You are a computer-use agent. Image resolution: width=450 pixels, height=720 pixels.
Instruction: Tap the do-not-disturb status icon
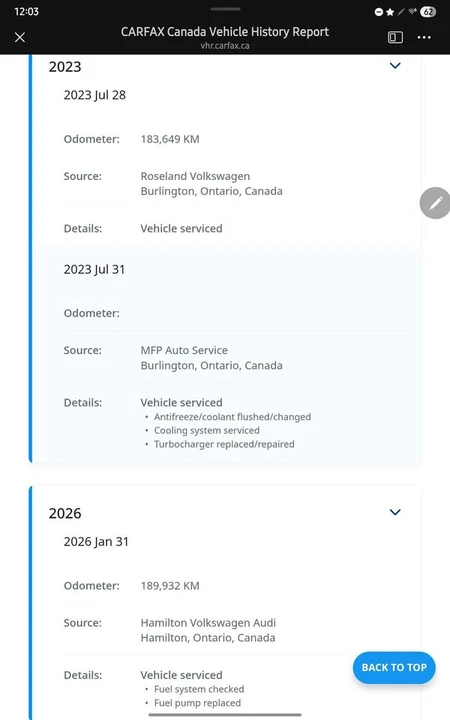point(379,12)
